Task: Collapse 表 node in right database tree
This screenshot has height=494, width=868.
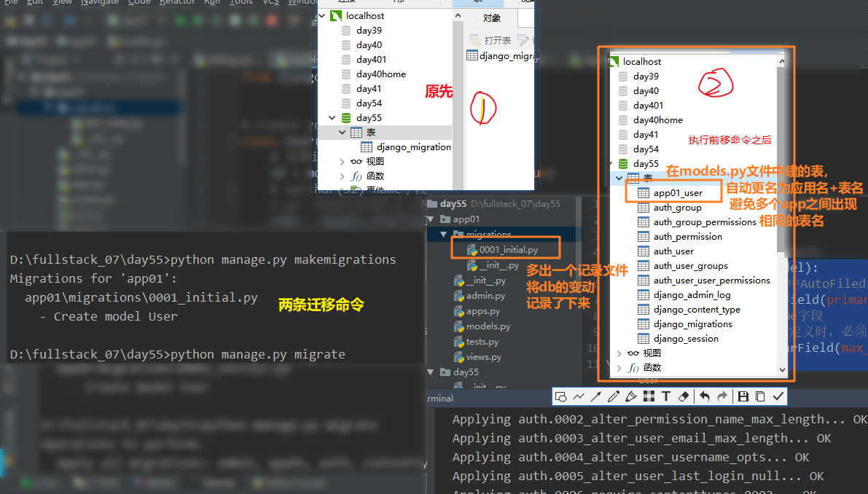Action: 619,178
